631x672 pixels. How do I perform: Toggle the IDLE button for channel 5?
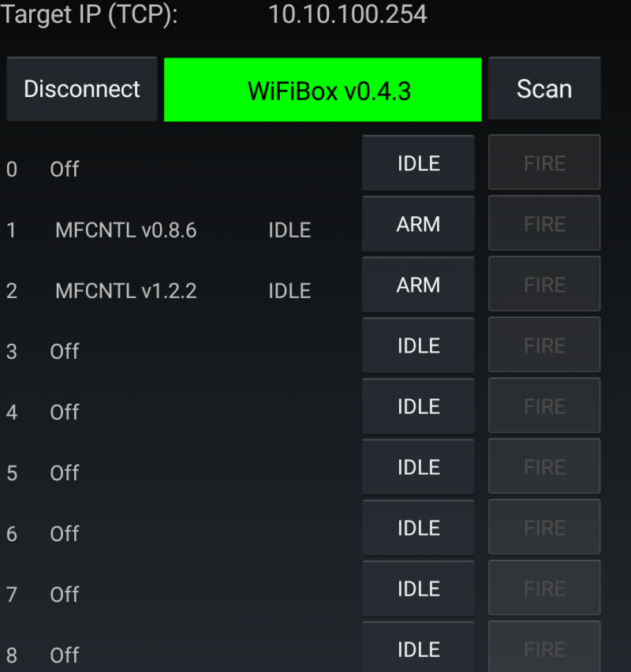(418, 467)
